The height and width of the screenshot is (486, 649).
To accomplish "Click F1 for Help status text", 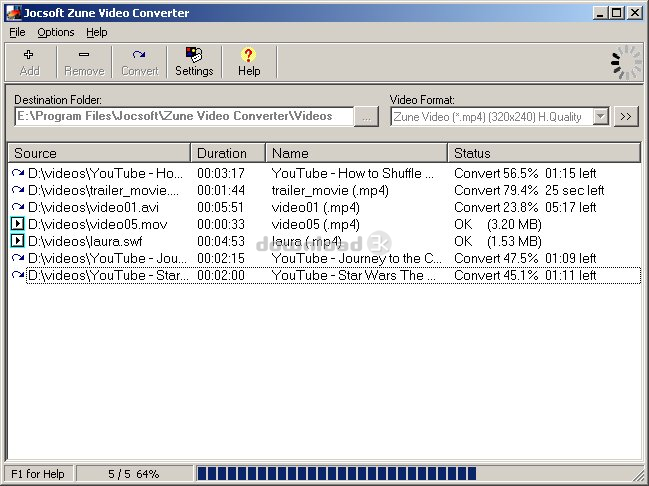I will click(38, 474).
